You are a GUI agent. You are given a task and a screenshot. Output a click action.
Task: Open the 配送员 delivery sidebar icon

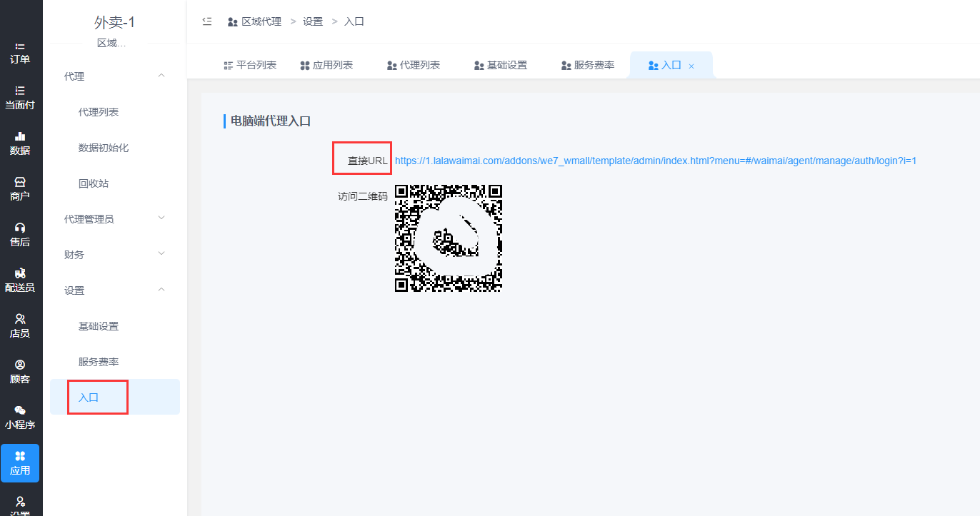pos(20,273)
